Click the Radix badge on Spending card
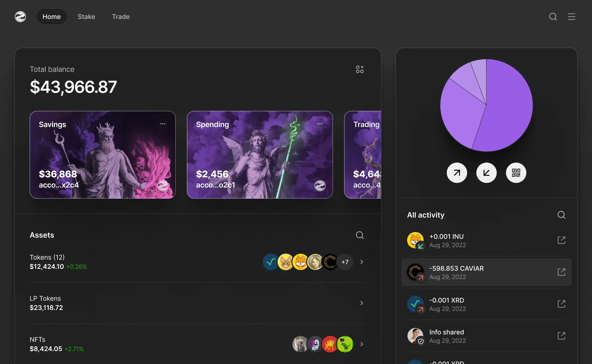The image size is (592, 364). (x=320, y=186)
